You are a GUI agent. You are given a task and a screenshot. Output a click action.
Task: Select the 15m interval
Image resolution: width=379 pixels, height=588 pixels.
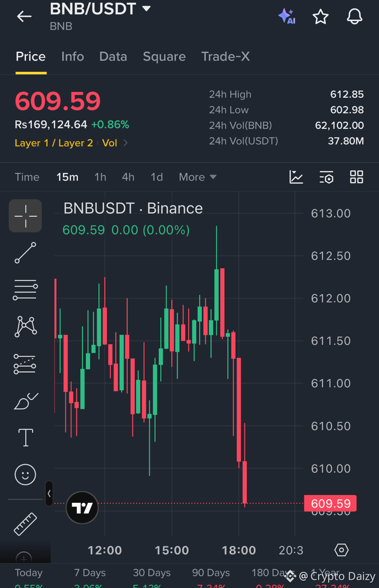(x=67, y=177)
